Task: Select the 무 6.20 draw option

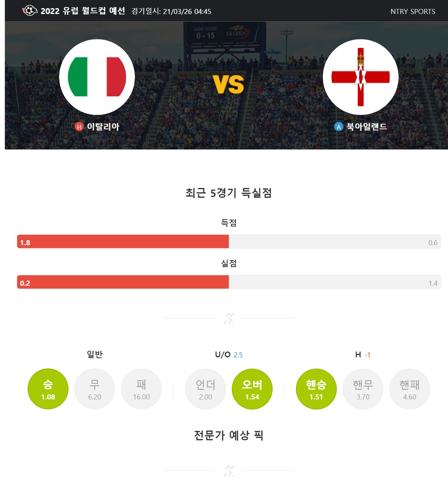Action: [x=94, y=389]
